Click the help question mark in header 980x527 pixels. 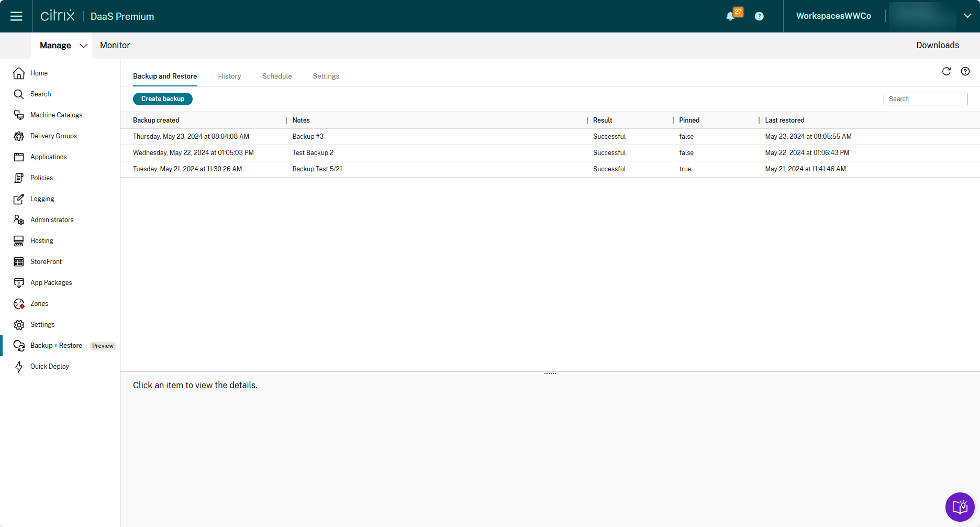[759, 16]
